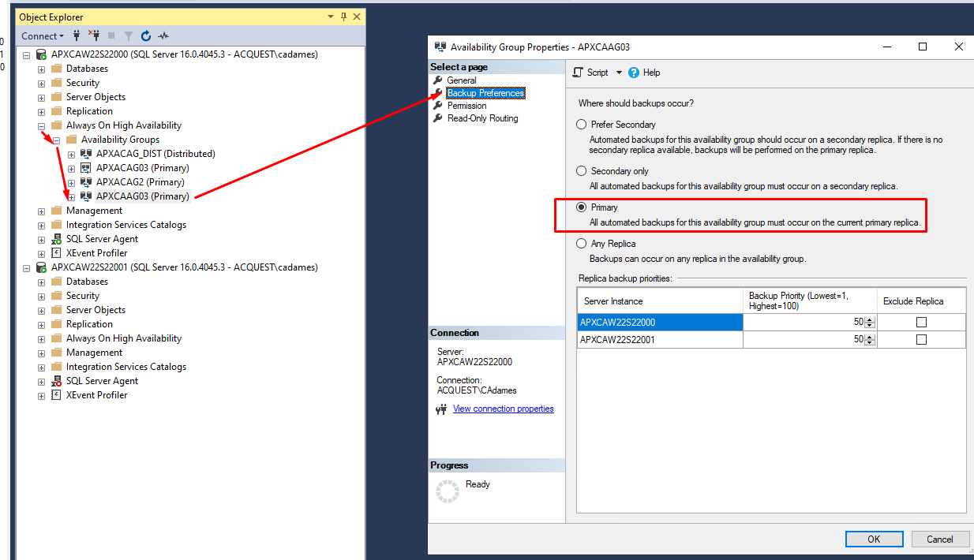Check Exclude Replica for APXCAW22S22001
Viewport: 974px width, 560px height.
tap(921, 340)
